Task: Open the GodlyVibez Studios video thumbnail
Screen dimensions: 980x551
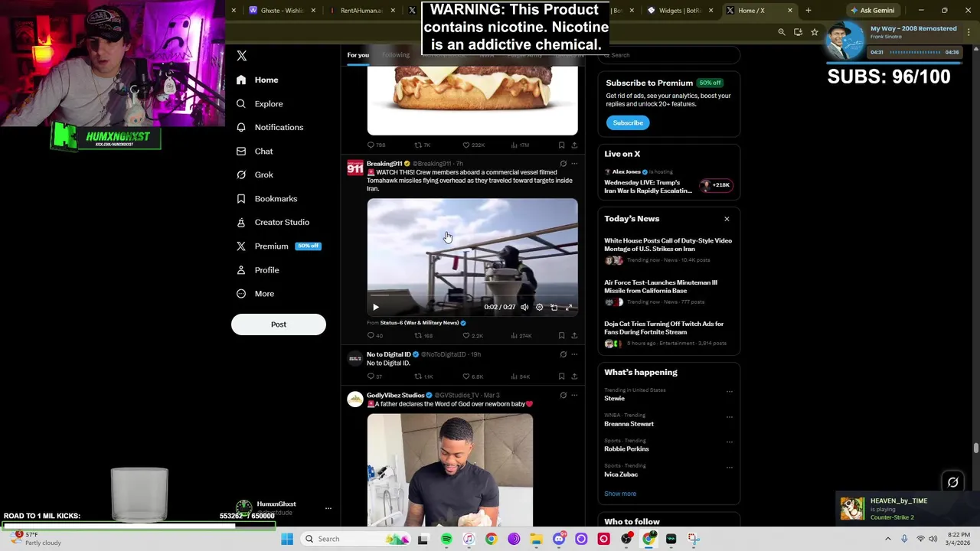Action: [450, 470]
